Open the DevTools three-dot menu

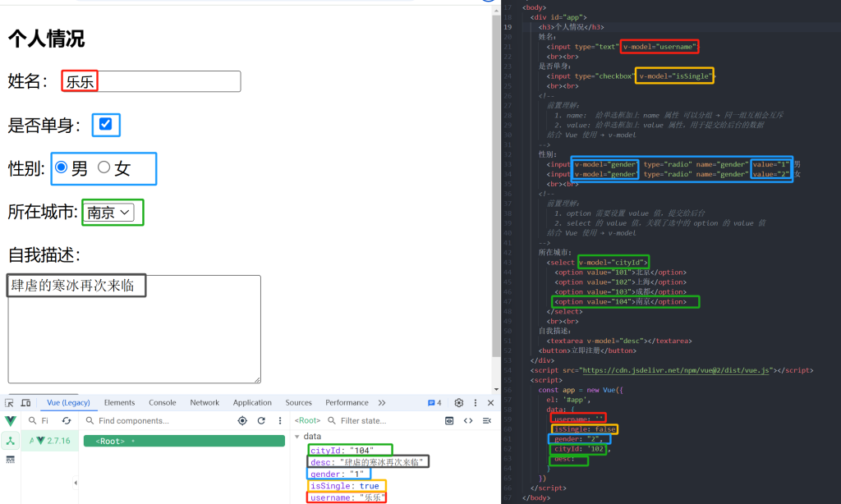point(476,403)
